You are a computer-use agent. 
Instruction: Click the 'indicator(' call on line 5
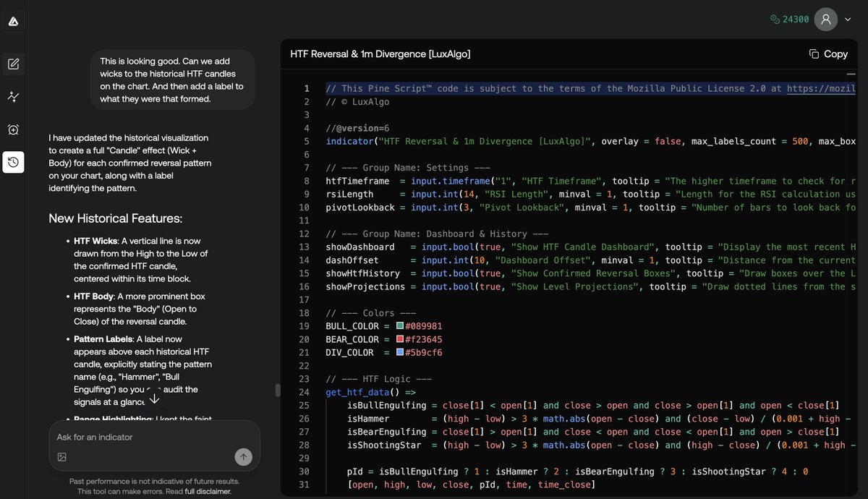(352, 141)
